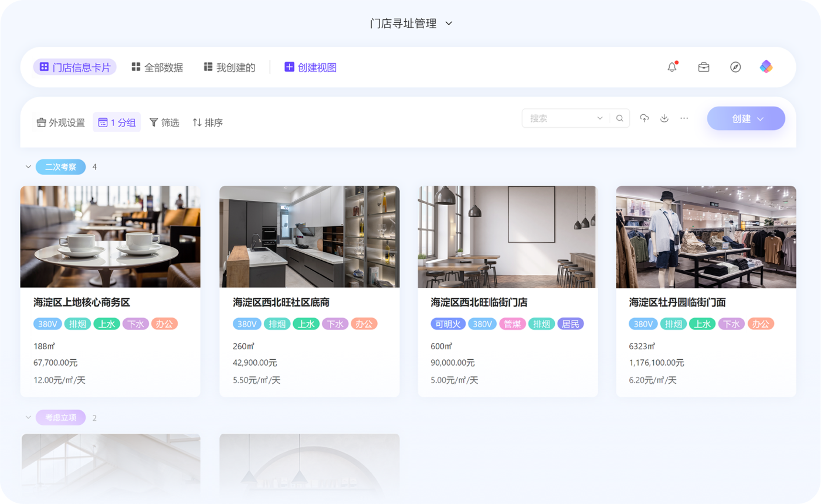Open the 海淀区牡丹园临街门面 card thumbnail

706,237
